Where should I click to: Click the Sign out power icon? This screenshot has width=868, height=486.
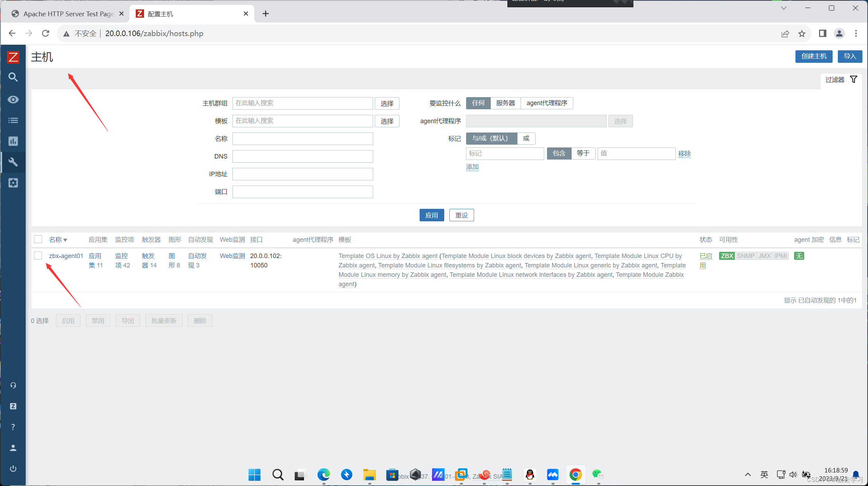[x=13, y=469]
